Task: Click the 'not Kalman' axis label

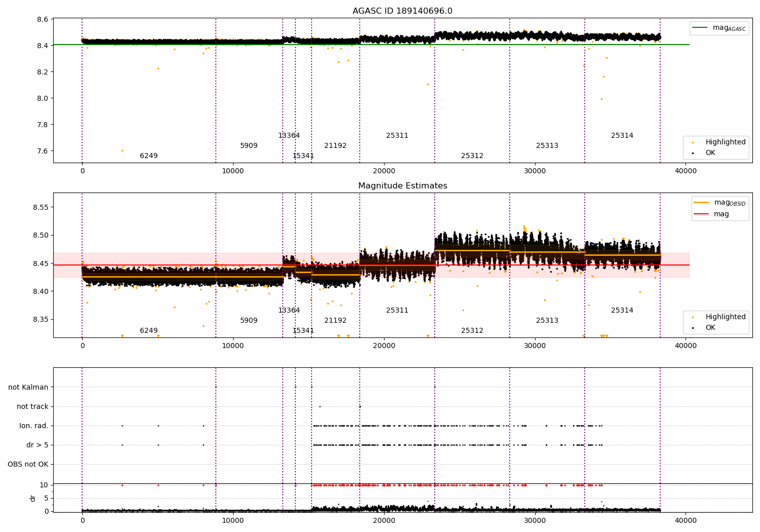Action: click(28, 388)
